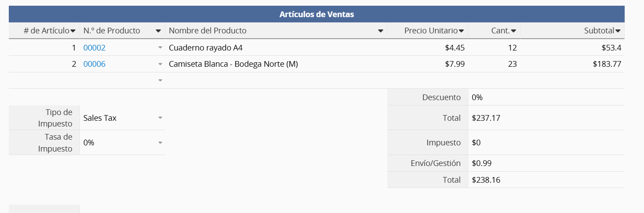
Task: Open the Subtotal column filter arrow
Action: coord(618,31)
